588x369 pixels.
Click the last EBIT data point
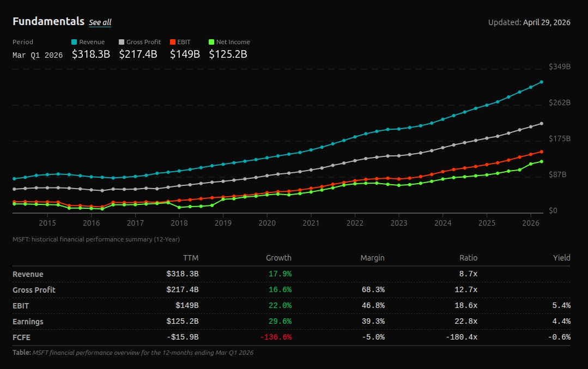click(542, 152)
